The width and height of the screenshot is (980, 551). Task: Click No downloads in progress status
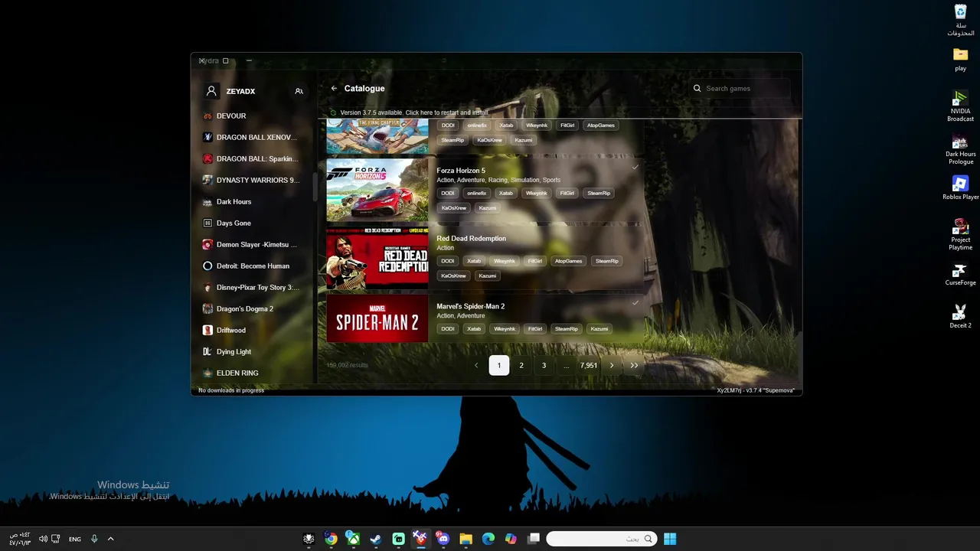[x=231, y=390]
